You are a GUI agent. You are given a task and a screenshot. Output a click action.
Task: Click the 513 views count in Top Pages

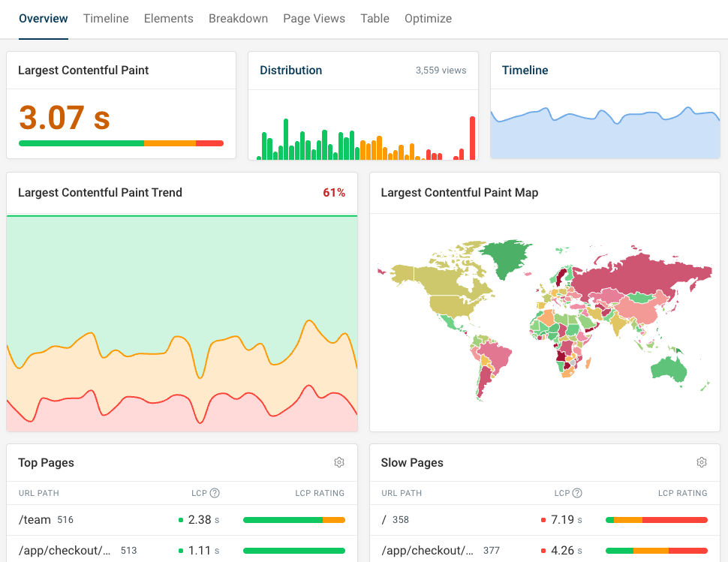(x=129, y=551)
